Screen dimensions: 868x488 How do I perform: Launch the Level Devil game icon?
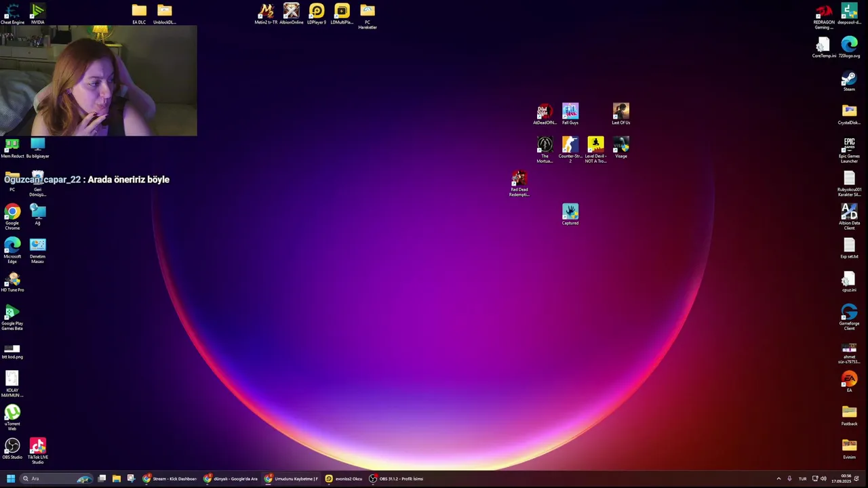[x=595, y=150]
